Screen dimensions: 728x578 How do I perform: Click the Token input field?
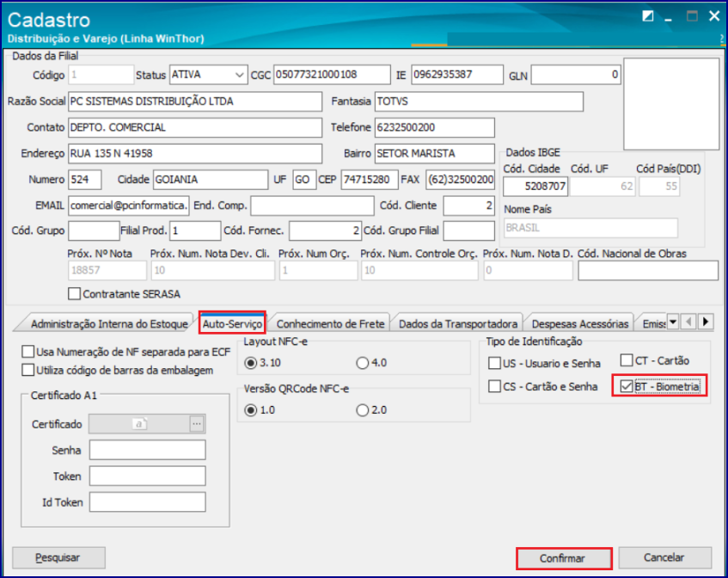coord(148,477)
